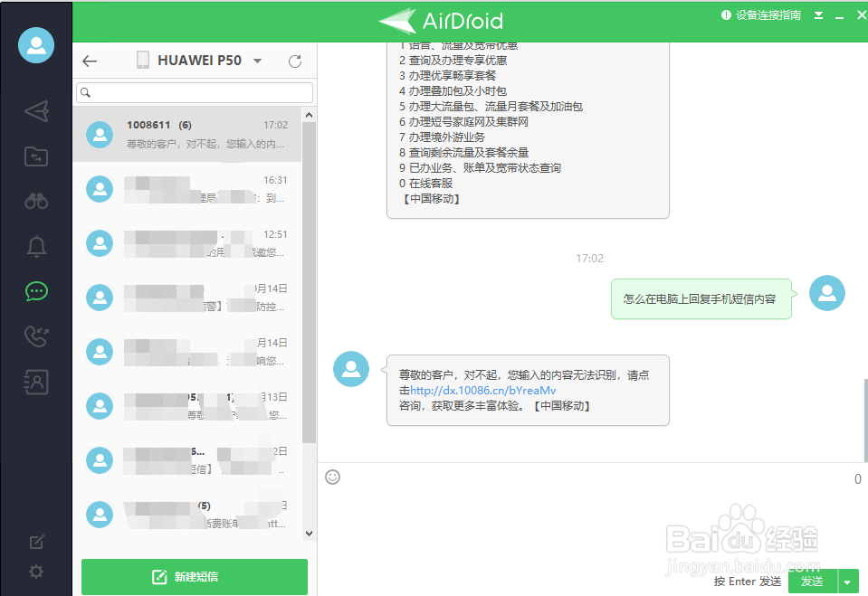The width and height of the screenshot is (868, 596).
Task: Click the sender avatar beside the sent message
Action: 827,293
